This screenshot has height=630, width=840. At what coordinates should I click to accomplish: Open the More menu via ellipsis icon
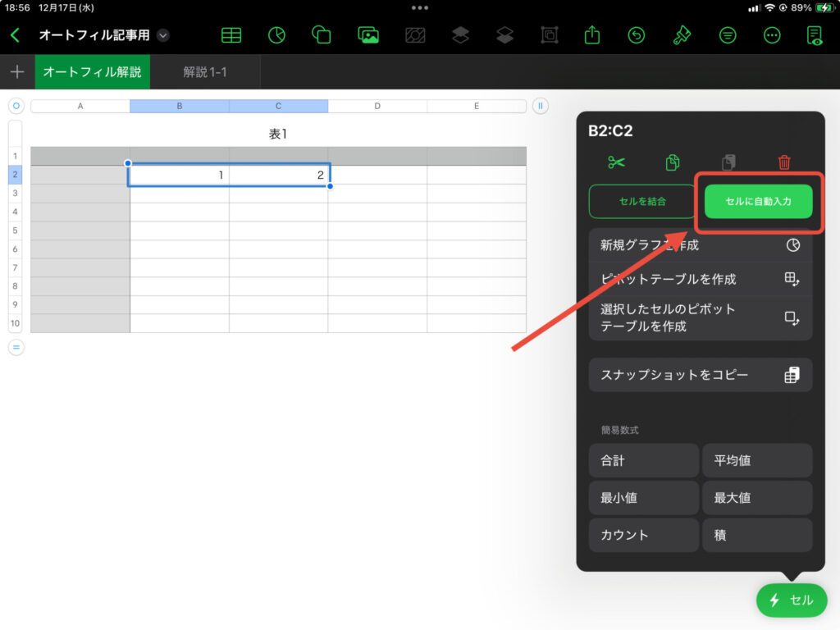click(772, 34)
